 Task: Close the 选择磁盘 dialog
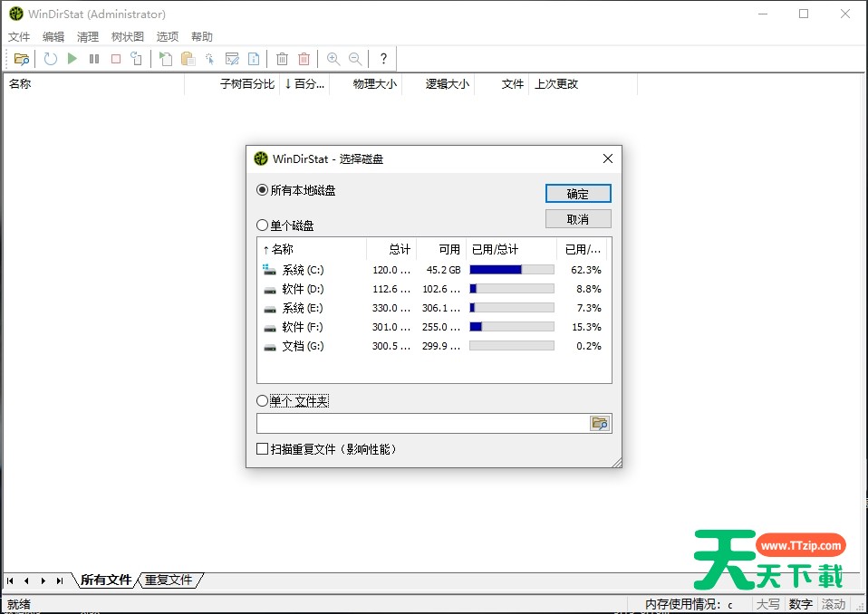click(607, 158)
